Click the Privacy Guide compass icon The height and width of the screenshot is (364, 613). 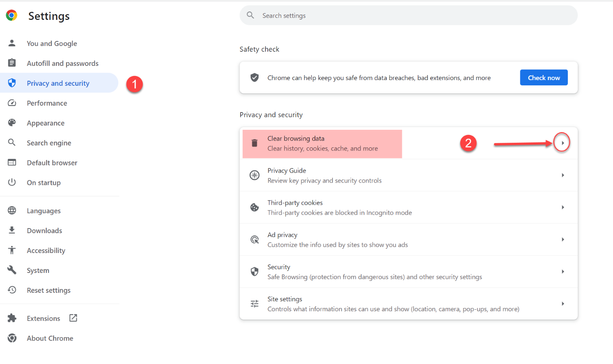tap(254, 175)
